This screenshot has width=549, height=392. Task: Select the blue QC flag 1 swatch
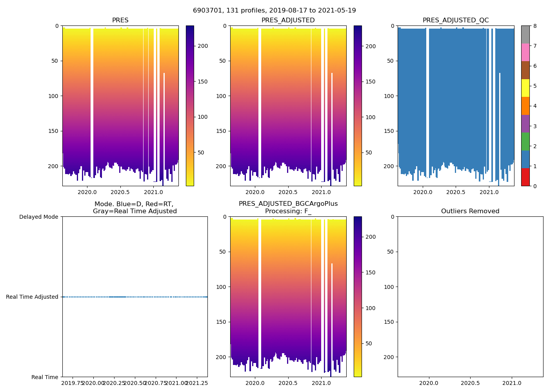(525, 159)
